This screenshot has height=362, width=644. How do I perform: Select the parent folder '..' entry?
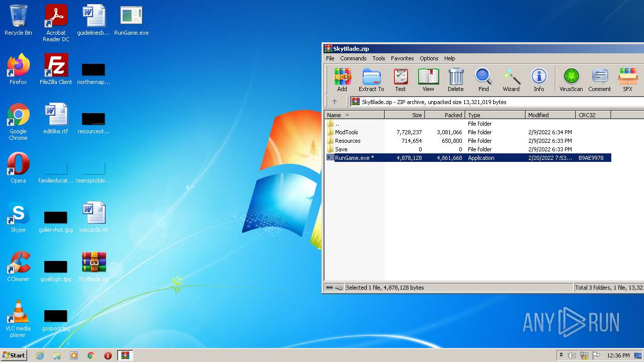pos(468,124)
